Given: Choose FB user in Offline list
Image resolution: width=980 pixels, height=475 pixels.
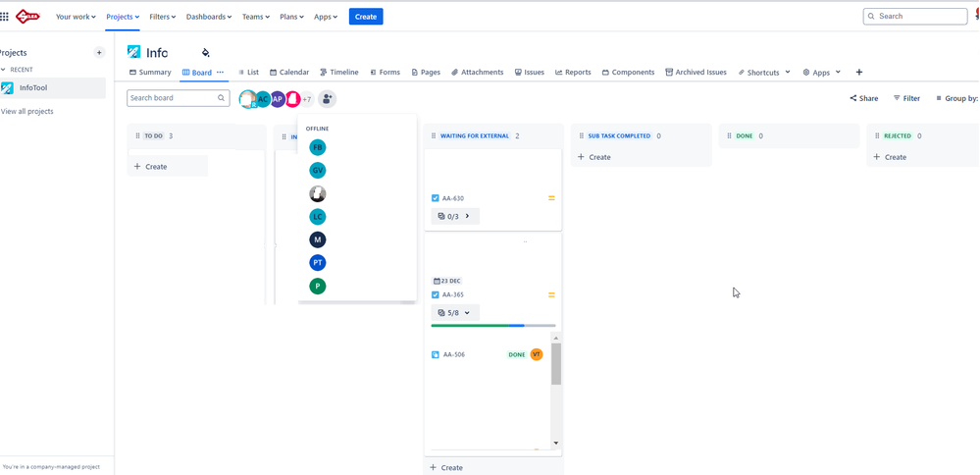Looking at the screenshot, I should [318, 147].
